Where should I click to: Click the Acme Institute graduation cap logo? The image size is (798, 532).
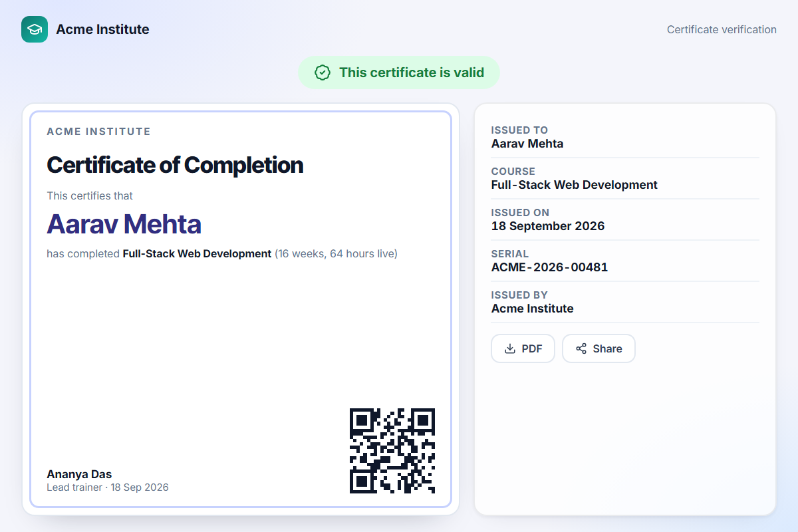[35, 29]
